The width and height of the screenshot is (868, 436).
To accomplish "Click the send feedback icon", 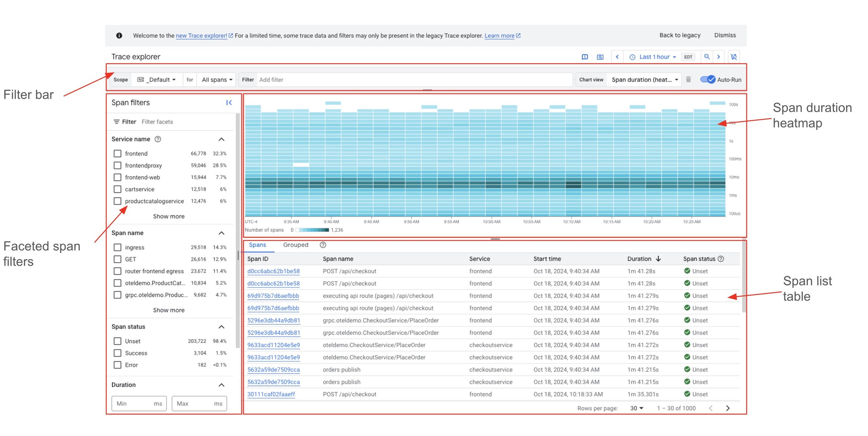I will [585, 57].
